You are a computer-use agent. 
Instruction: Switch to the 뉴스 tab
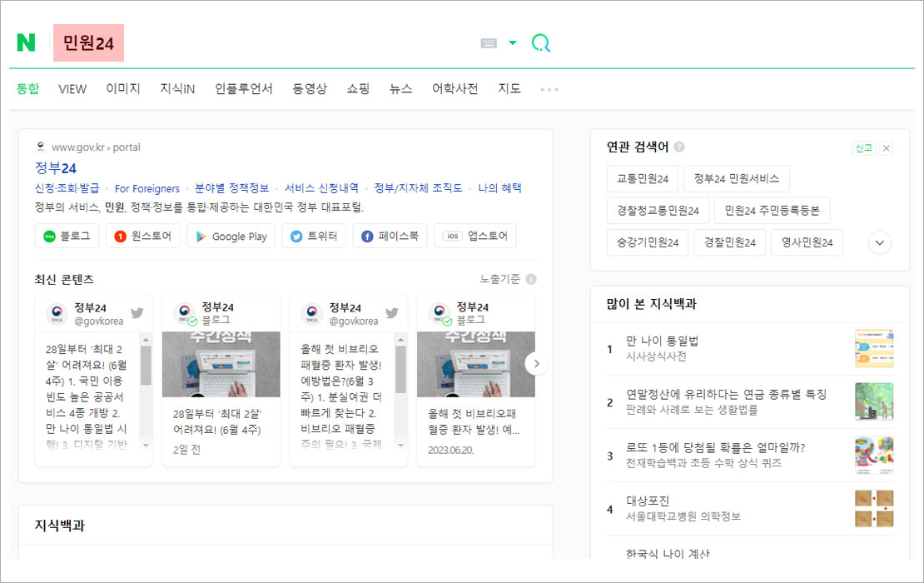400,88
